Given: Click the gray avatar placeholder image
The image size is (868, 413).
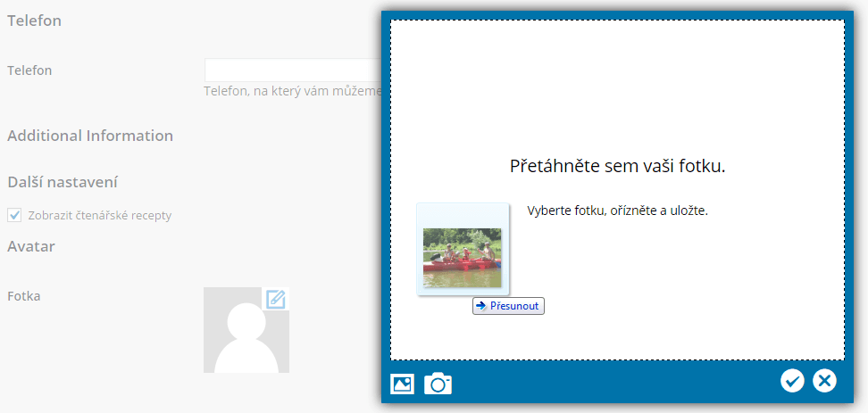Looking at the screenshot, I should [x=246, y=330].
